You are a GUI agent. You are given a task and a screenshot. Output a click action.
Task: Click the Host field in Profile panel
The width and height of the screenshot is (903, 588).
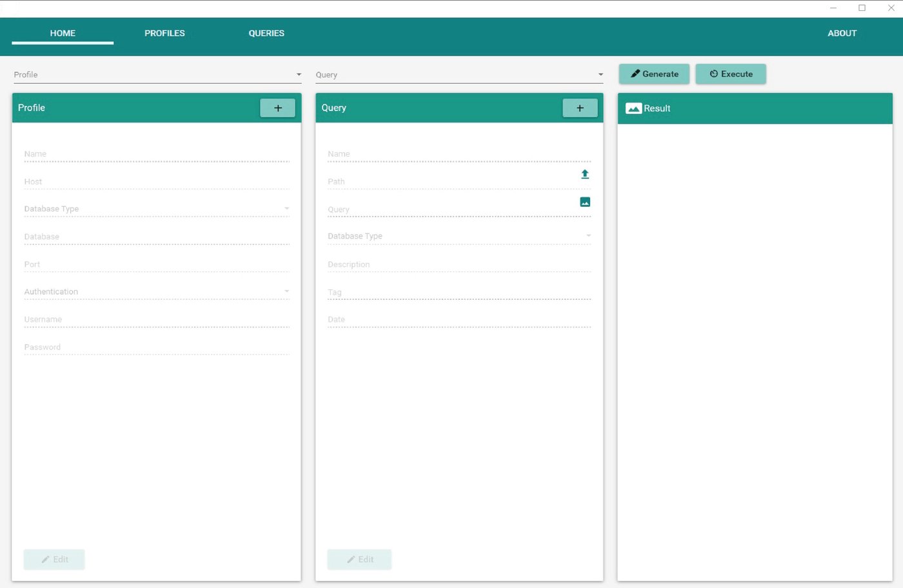[157, 182]
